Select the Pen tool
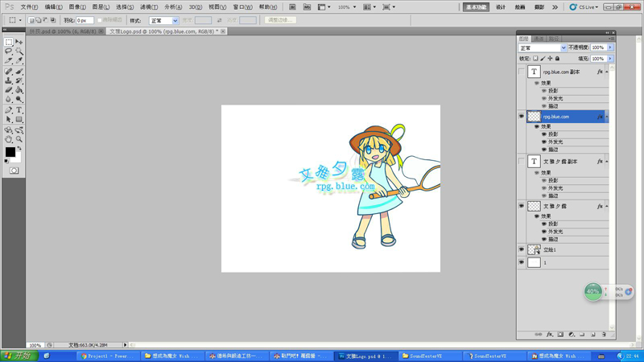 (9, 110)
